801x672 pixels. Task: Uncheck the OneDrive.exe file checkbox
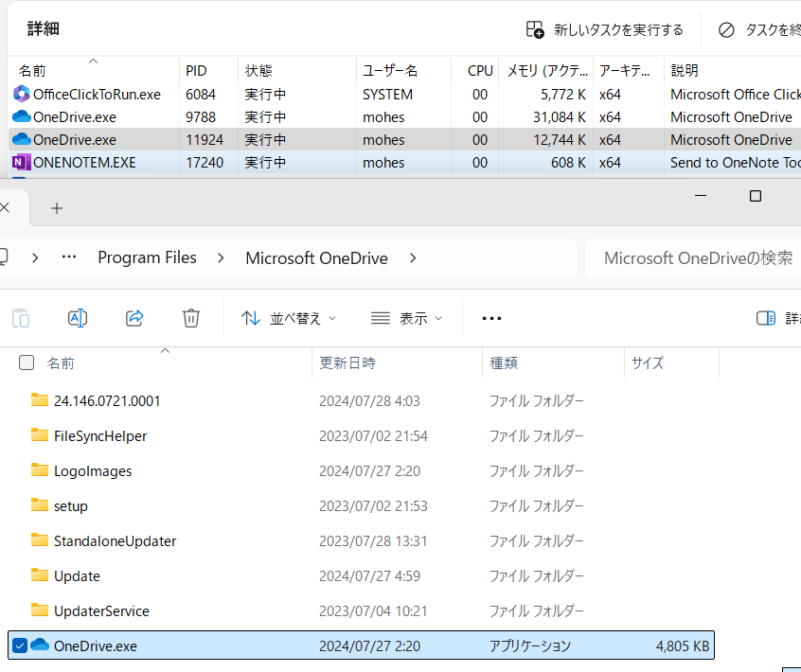point(20,645)
